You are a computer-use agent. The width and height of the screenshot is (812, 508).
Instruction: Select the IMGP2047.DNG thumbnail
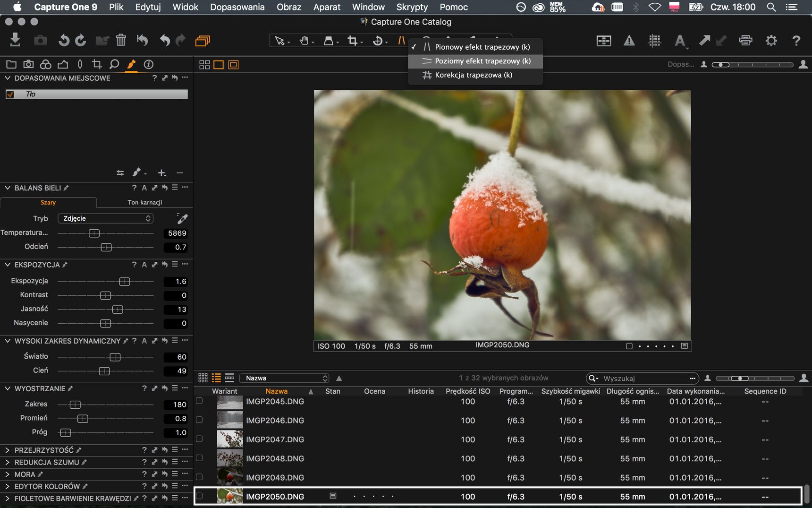point(229,439)
